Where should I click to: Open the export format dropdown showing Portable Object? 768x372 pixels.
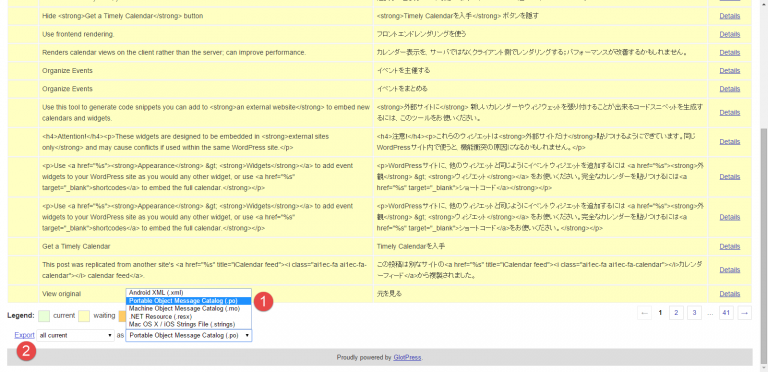click(x=189, y=335)
